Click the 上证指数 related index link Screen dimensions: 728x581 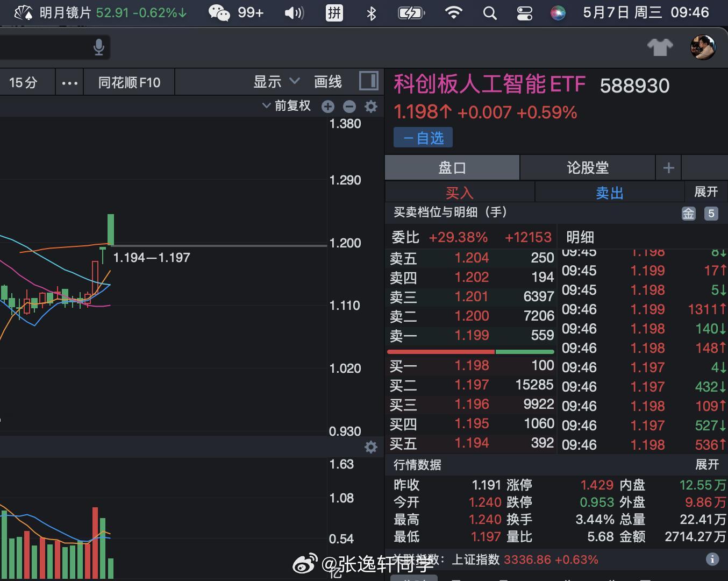pyautogui.click(x=476, y=559)
